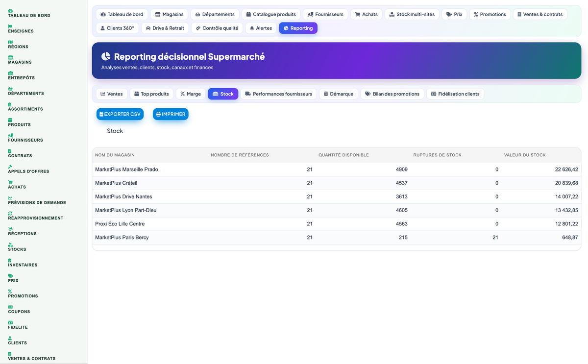This screenshot has height=364, width=588.
Task: Click the Régions map icon in sidebar
Action: tap(10, 42)
